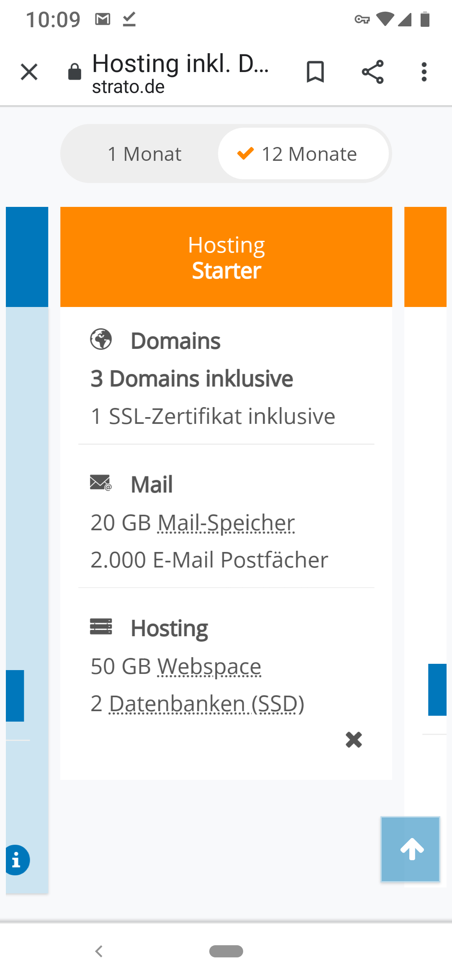Select the 12 Monate billing option
This screenshot has height=980, width=452.
[303, 154]
